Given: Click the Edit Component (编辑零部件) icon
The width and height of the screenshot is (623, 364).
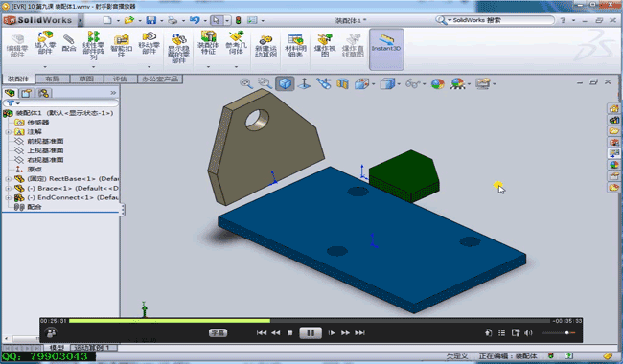Looking at the screenshot, I should [x=17, y=45].
